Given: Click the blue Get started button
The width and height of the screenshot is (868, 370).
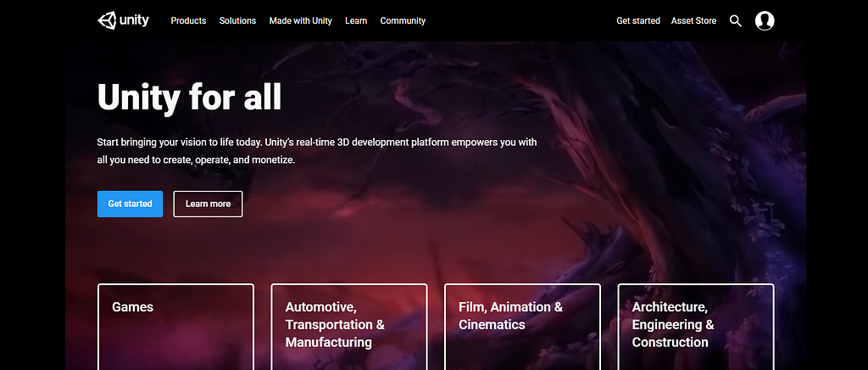Looking at the screenshot, I should (130, 204).
